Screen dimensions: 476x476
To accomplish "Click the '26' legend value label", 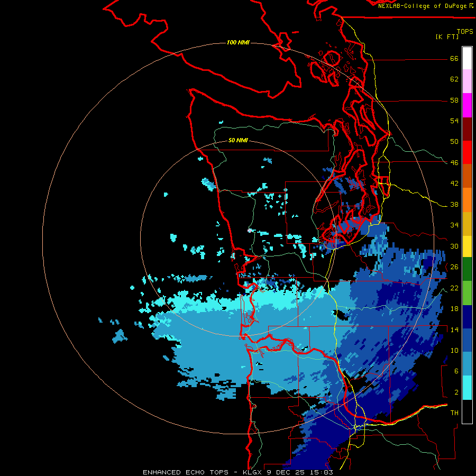I will click(454, 267).
